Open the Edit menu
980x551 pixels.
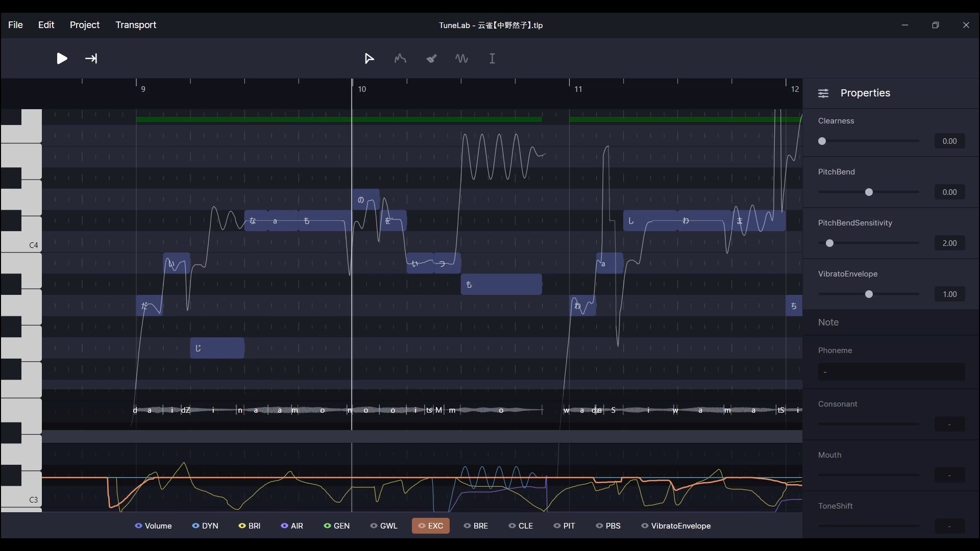pyautogui.click(x=46, y=25)
